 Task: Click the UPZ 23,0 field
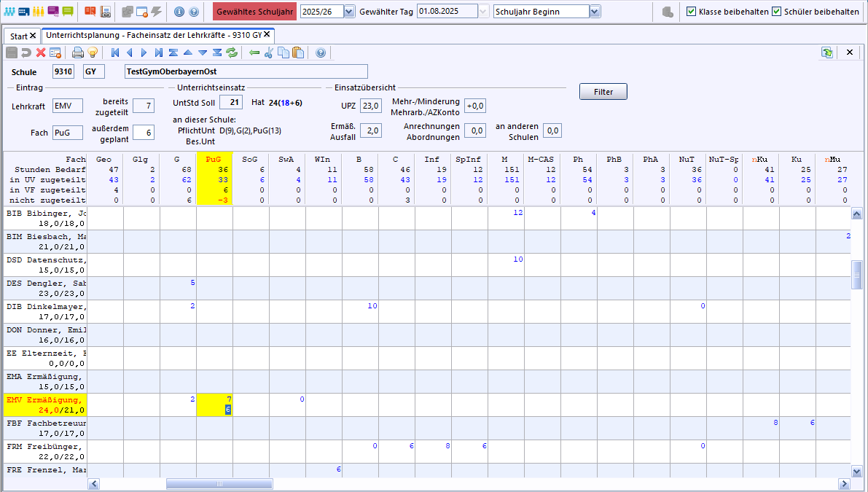pos(371,106)
